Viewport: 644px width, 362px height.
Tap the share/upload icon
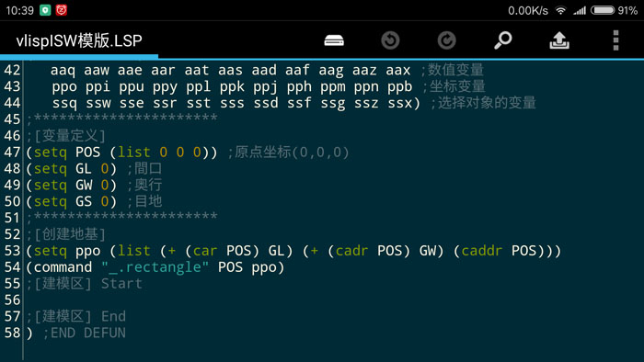point(559,40)
